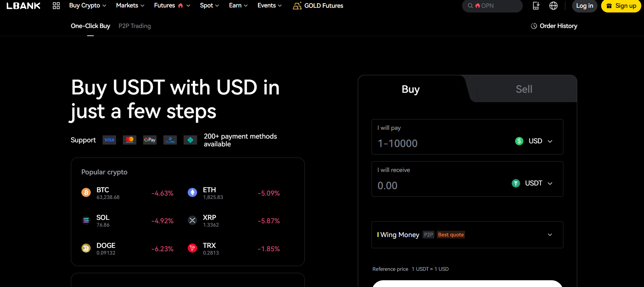
Task: Click the Ethereum coin icon
Action: pos(192,193)
